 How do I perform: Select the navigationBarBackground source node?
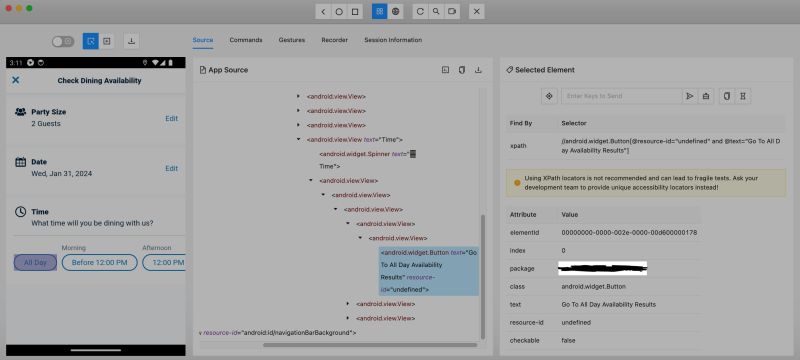pyautogui.click(x=278, y=333)
